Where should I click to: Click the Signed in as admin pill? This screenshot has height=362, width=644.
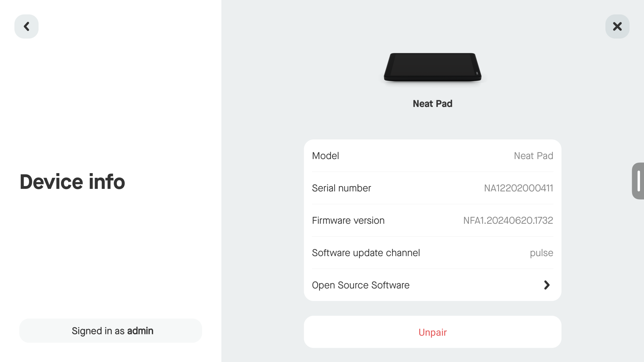pyautogui.click(x=111, y=331)
